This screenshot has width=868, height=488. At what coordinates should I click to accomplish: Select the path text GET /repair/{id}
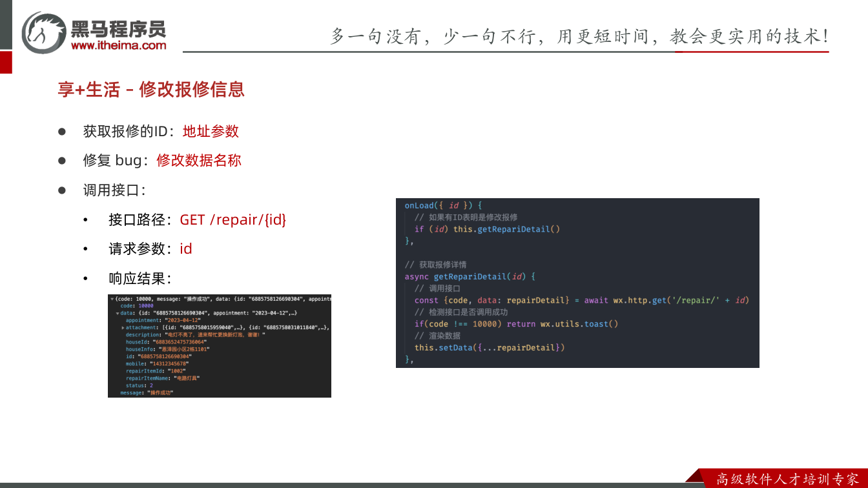pyautogui.click(x=232, y=219)
